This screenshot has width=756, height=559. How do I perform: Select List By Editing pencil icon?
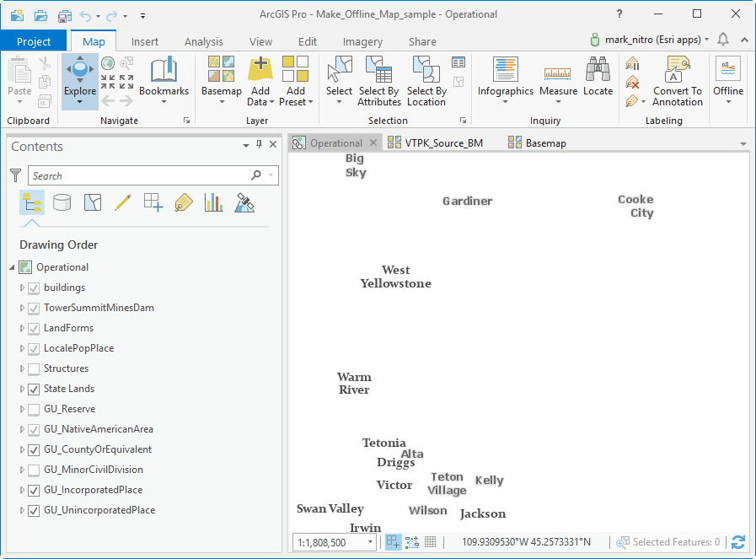123,202
